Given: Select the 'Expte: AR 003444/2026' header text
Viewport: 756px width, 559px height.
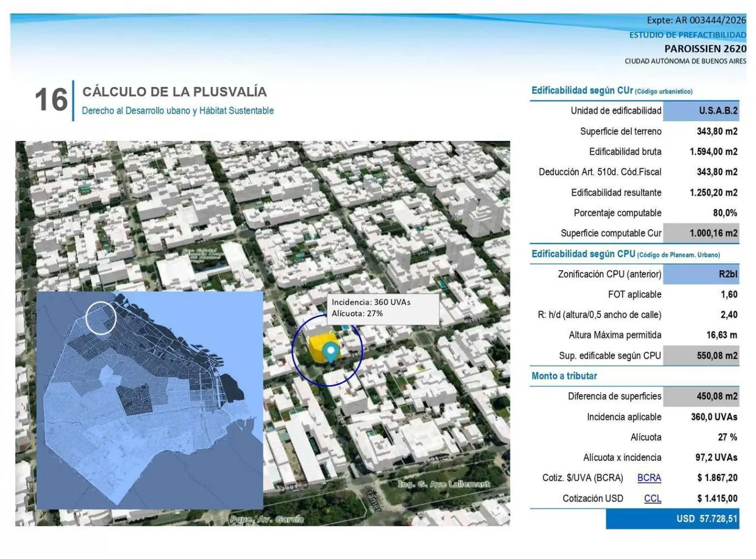Looking at the screenshot, I should tap(696, 20).
